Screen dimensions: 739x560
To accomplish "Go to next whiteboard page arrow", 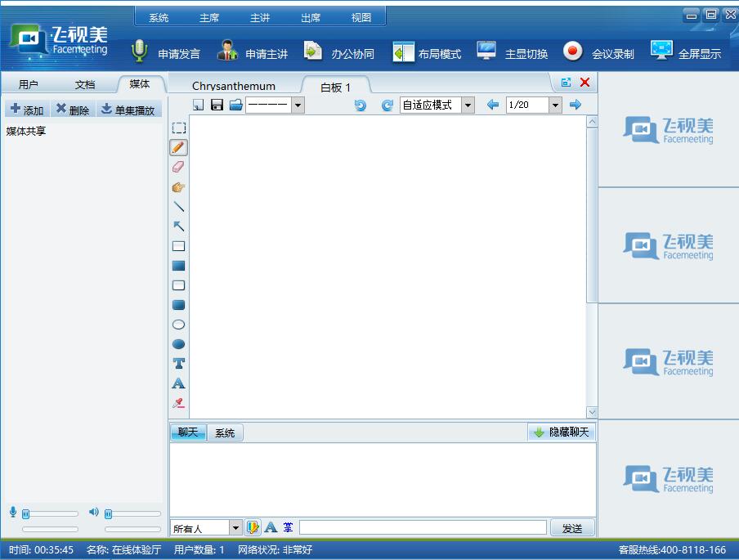I will coord(576,105).
